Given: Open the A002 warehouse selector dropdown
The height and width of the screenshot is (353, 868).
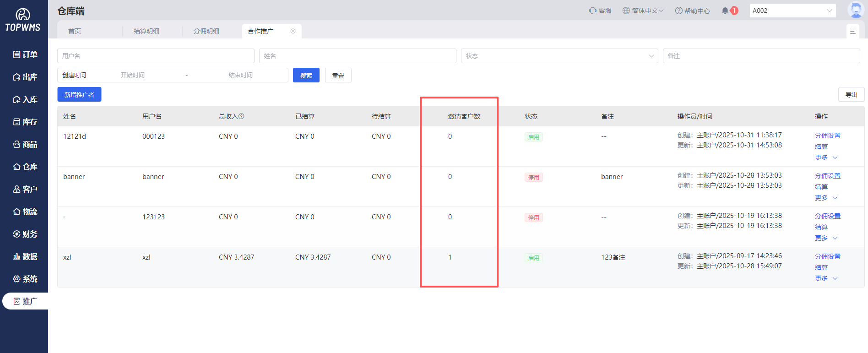Looking at the screenshot, I should click(x=792, y=11).
